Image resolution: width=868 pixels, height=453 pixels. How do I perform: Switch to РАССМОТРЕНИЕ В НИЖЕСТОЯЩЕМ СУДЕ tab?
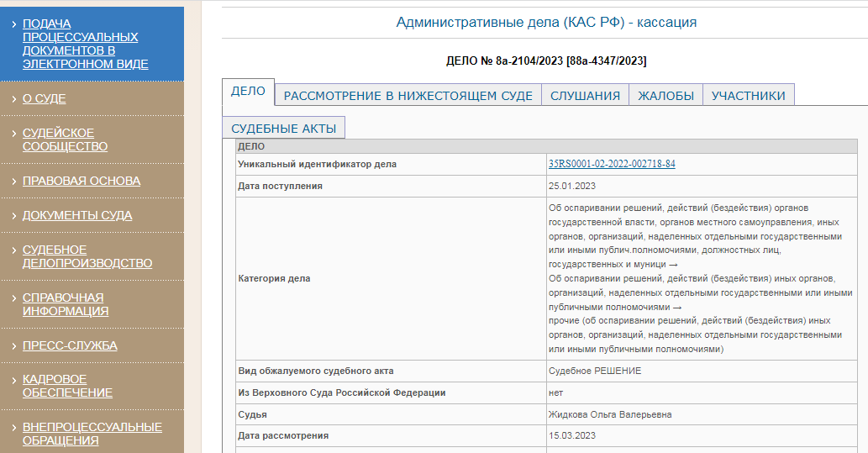[408, 95]
